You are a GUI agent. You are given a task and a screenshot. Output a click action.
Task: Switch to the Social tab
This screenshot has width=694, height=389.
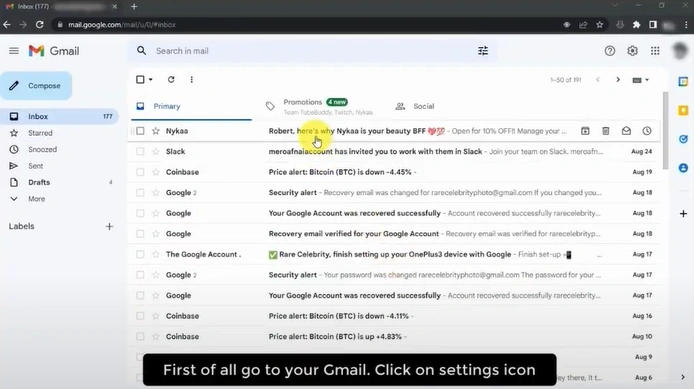tap(424, 106)
